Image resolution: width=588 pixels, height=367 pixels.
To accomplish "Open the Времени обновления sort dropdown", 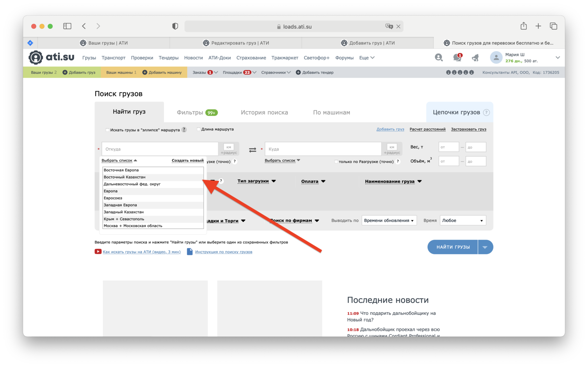I will pyautogui.click(x=389, y=220).
